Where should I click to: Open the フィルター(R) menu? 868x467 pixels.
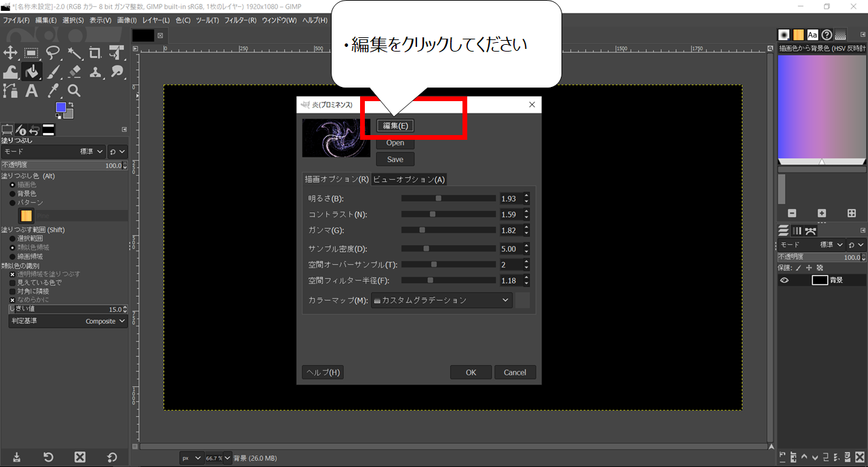click(240, 20)
